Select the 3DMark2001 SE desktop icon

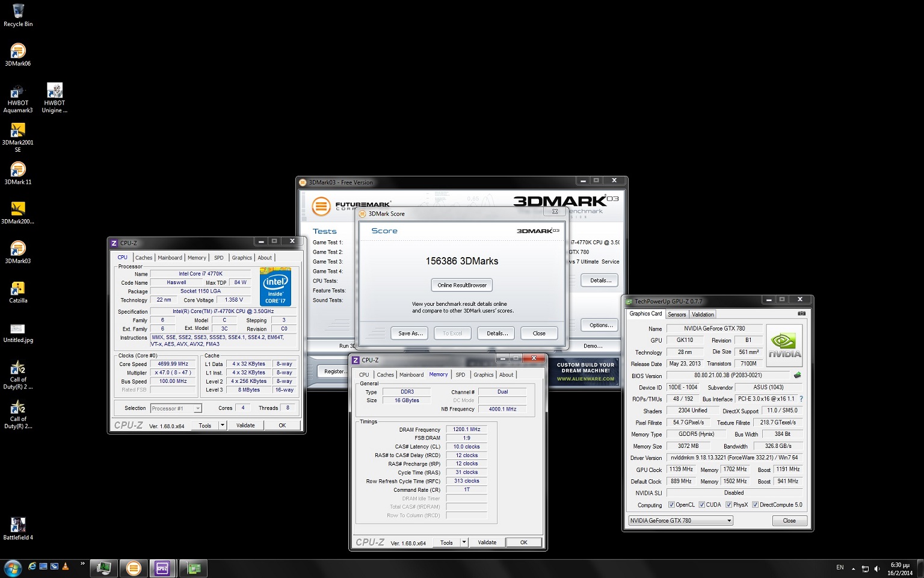tap(18, 138)
